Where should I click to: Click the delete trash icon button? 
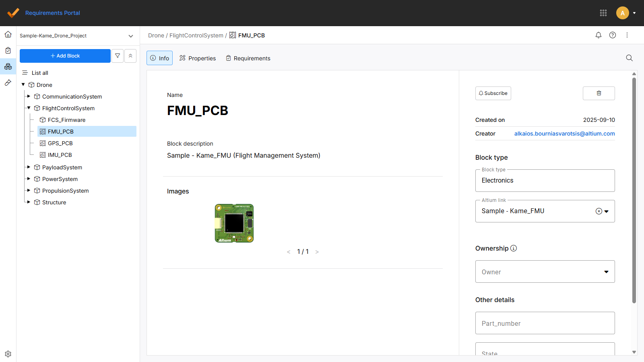[x=599, y=93]
